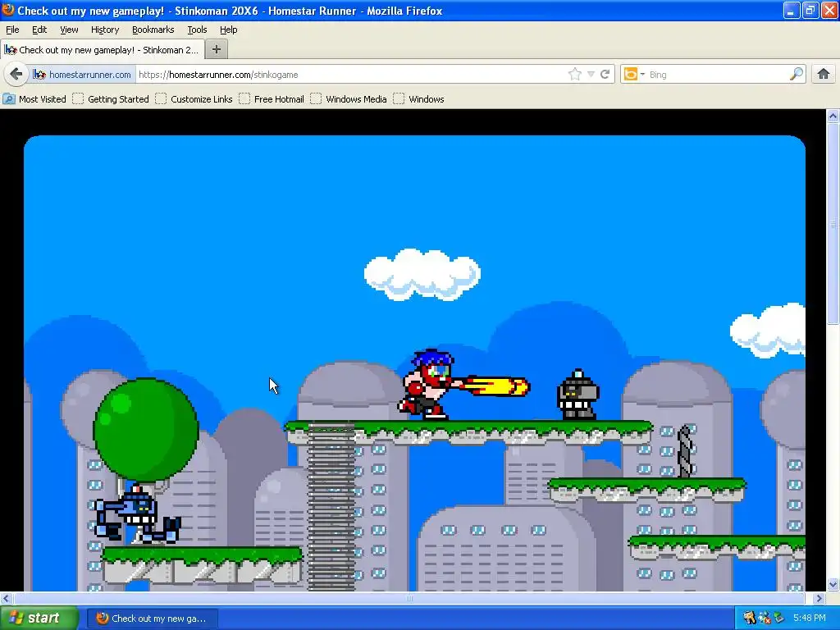Click the system tray clock showing 5:48 PM
Image resolution: width=840 pixels, height=630 pixels.
click(810, 618)
